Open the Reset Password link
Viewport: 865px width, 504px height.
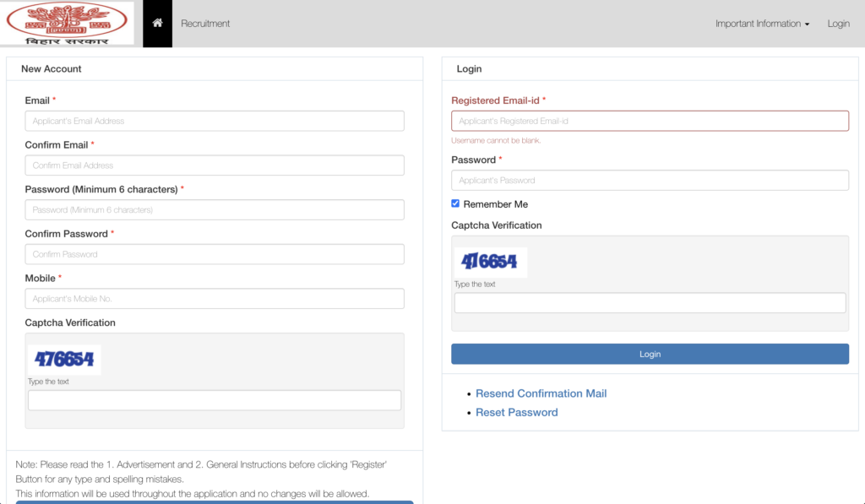pos(516,413)
